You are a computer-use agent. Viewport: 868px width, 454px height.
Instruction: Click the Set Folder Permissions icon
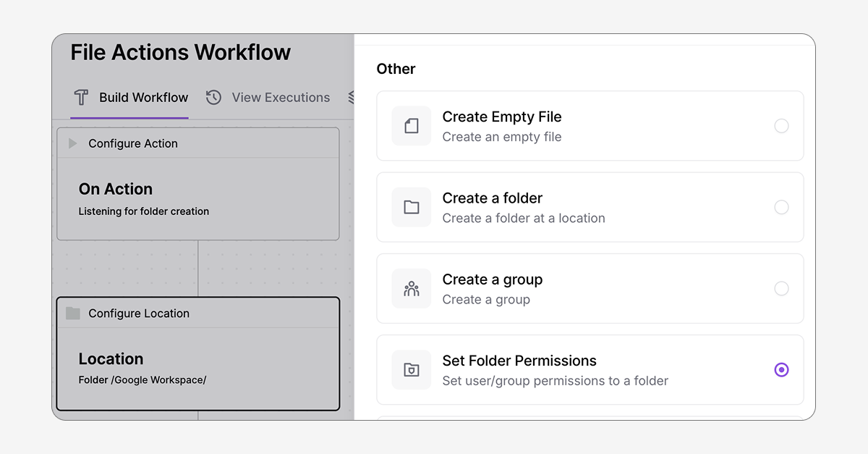click(411, 369)
